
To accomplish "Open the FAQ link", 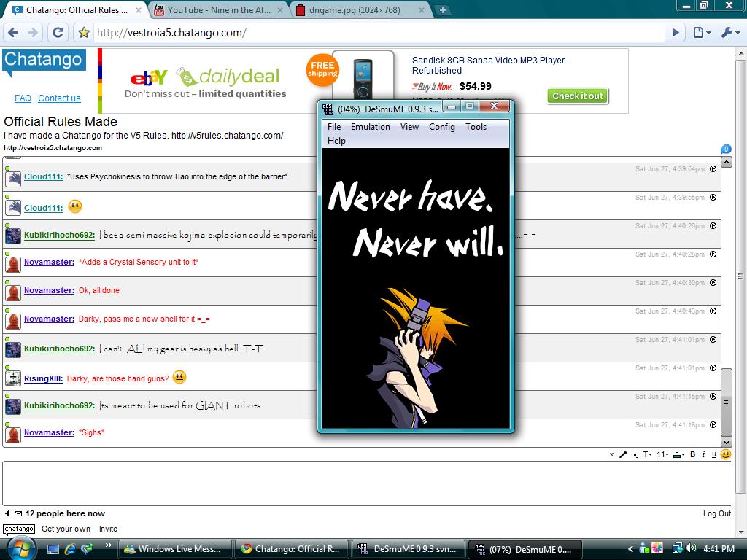I will coord(23,98).
